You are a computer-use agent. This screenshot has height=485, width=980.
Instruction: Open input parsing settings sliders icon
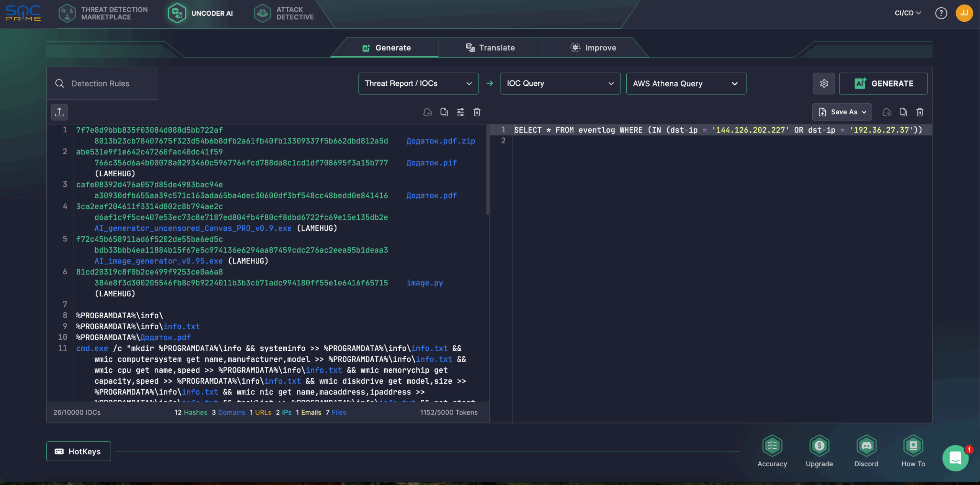coord(461,112)
